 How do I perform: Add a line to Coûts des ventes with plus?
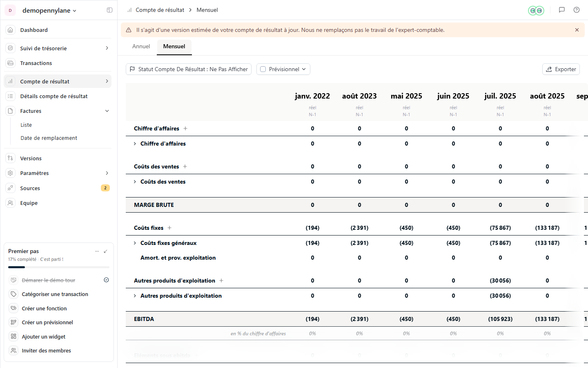tap(185, 166)
